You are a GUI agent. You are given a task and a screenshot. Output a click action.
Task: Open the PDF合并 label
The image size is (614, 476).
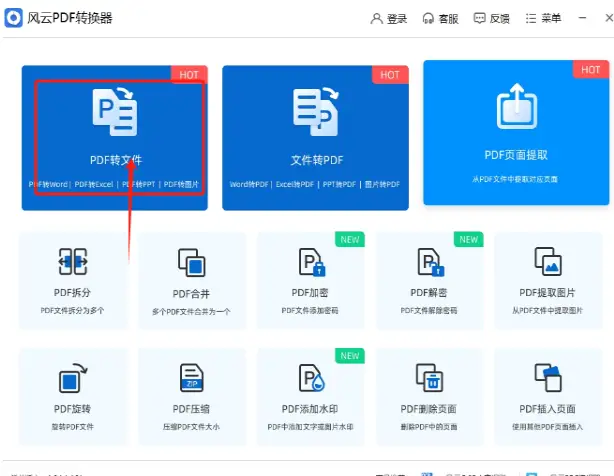tap(191, 294)
